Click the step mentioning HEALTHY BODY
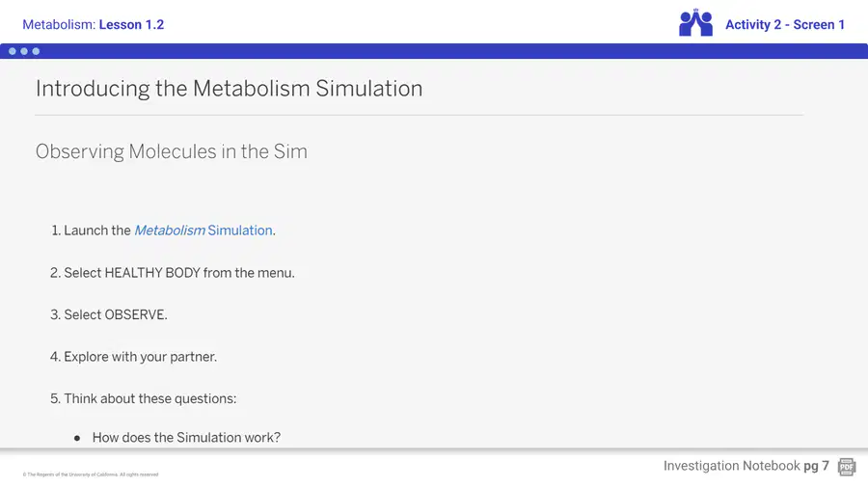This screenshot has width=868, height=488. [x=173, y=273]
